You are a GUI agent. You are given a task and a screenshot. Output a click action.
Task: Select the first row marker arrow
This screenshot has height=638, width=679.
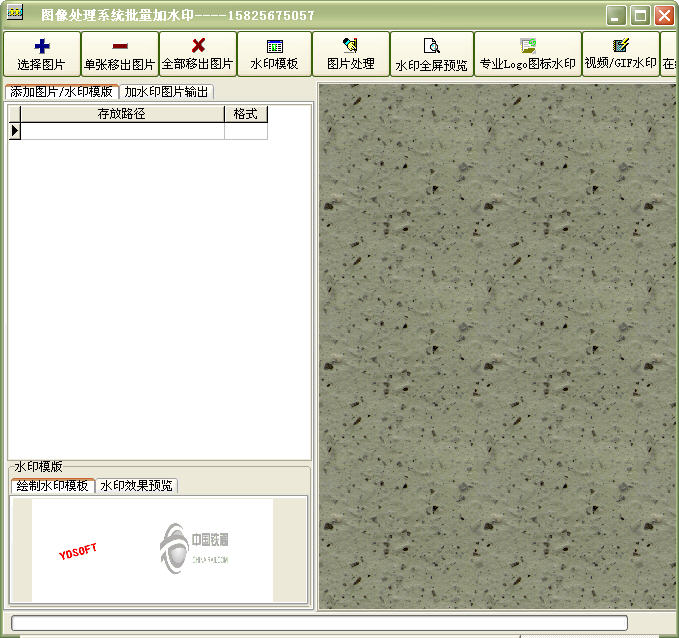click(x=15, y=130)
